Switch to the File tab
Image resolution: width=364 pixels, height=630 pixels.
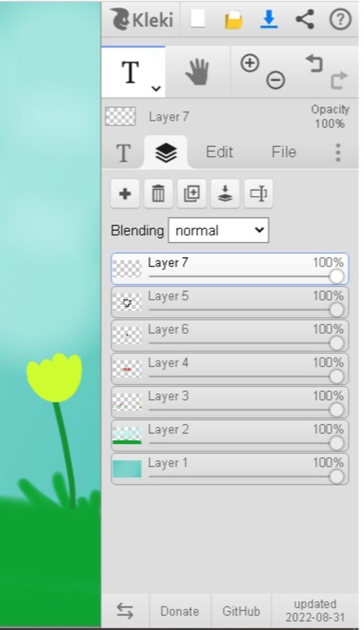tap(284, 152)
